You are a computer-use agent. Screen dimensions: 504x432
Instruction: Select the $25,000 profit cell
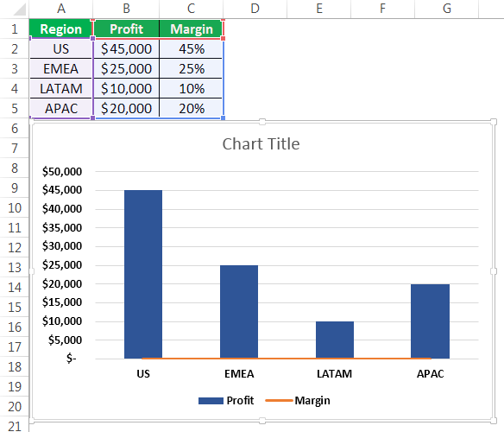(126, 68)
